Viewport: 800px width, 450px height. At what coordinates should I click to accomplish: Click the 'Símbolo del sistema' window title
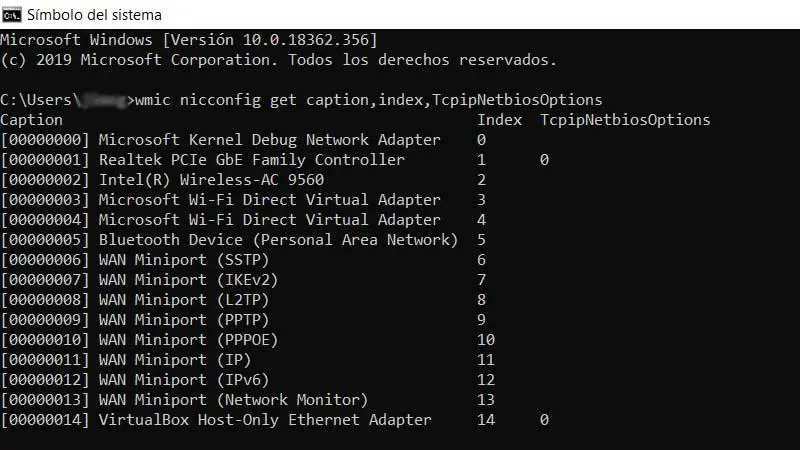pos(94,15)
